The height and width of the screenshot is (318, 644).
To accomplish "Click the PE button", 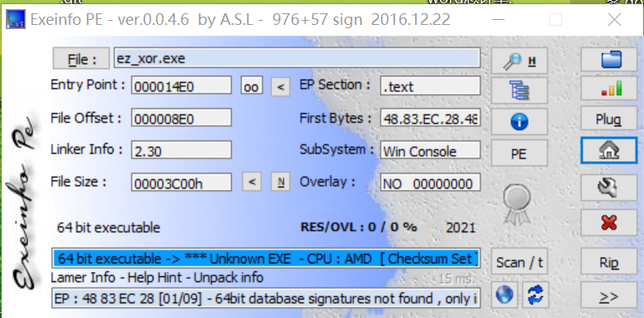I will tap(520, 153).
